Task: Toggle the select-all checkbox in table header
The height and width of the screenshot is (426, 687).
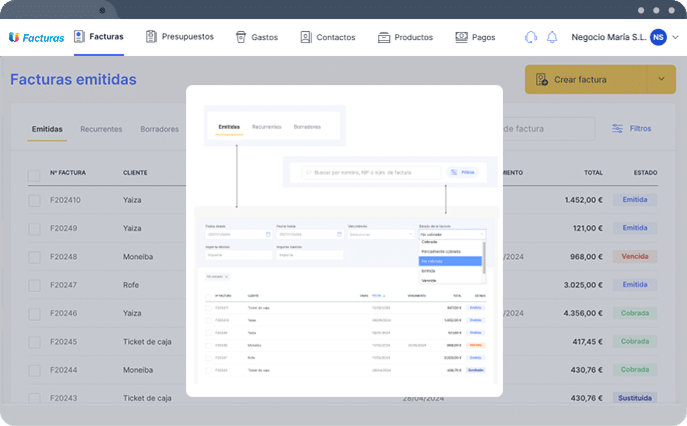Action: coord(34,176)
